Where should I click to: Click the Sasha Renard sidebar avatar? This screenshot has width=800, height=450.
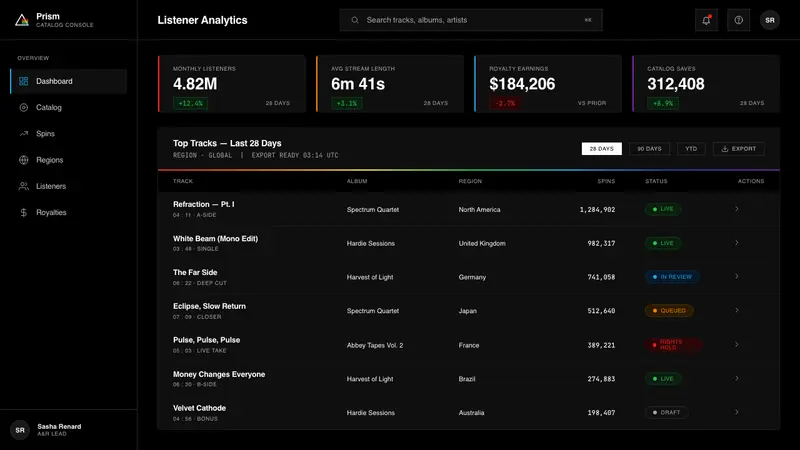coord(20,430)
